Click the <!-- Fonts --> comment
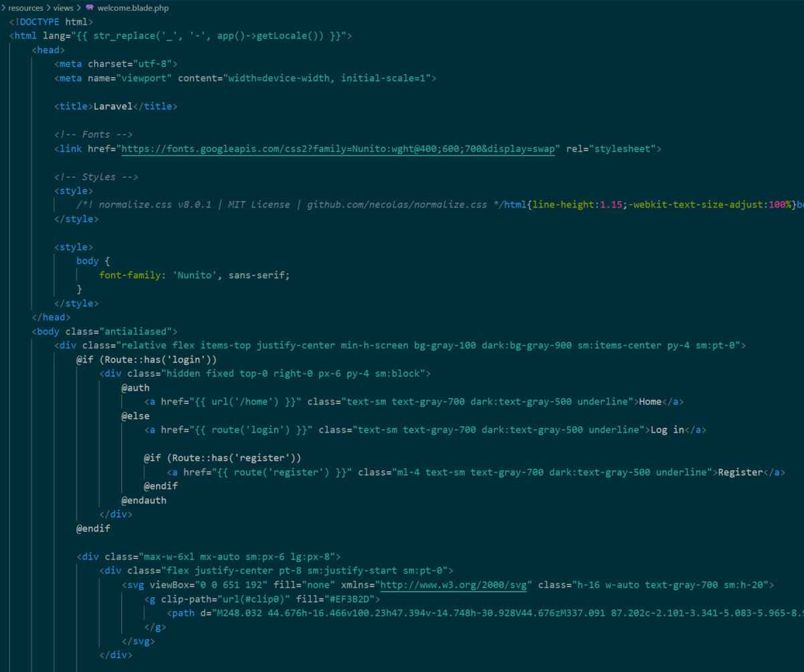This screenshot has height=672, width=804. coord(93,135)
